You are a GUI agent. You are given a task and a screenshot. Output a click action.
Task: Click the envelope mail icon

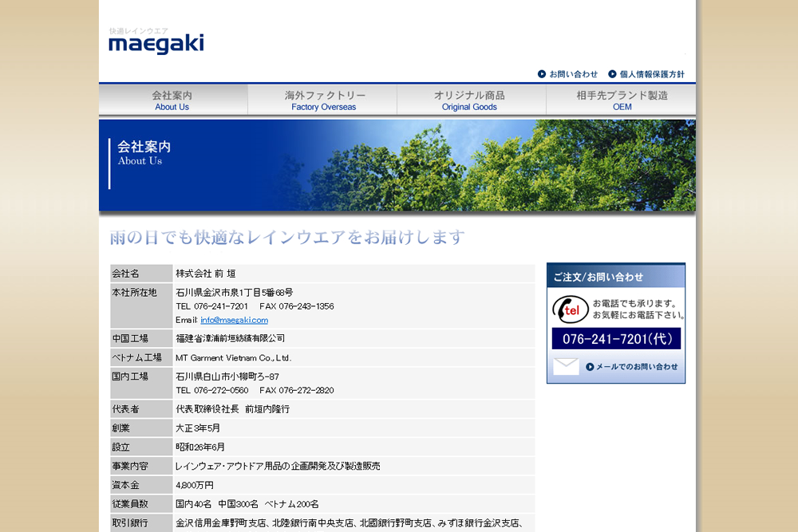(566, 366)
